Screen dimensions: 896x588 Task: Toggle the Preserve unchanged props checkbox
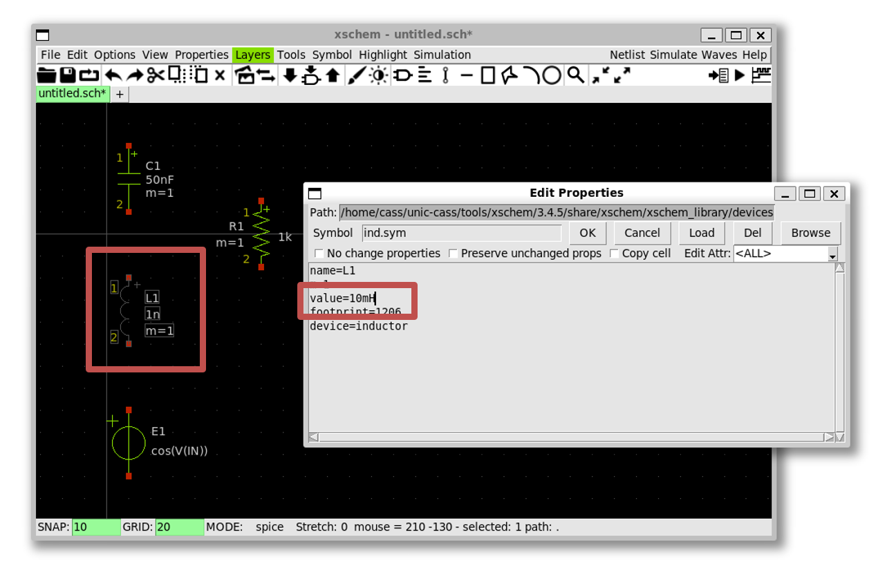(x=453, y=254)
